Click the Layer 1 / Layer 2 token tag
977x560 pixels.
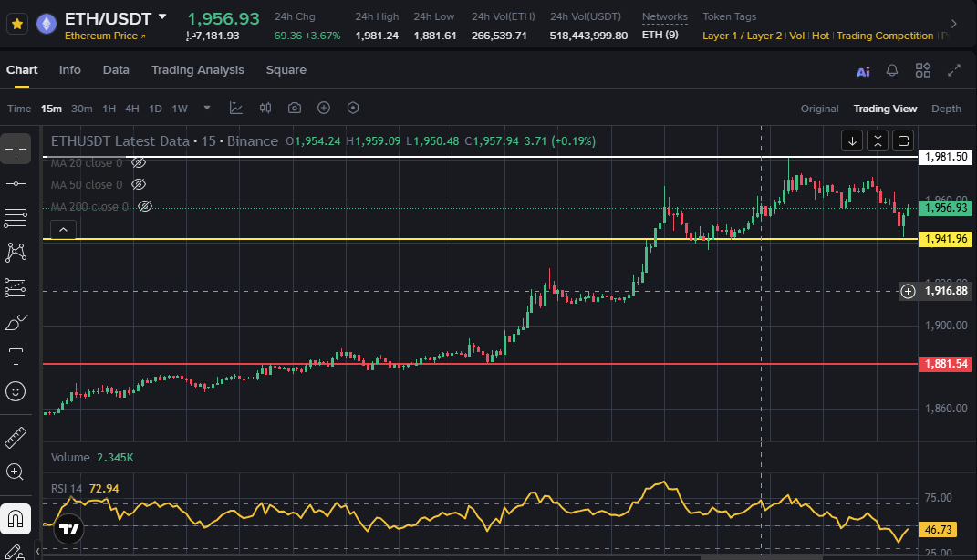pyautogui.click(x=742, y=36)
